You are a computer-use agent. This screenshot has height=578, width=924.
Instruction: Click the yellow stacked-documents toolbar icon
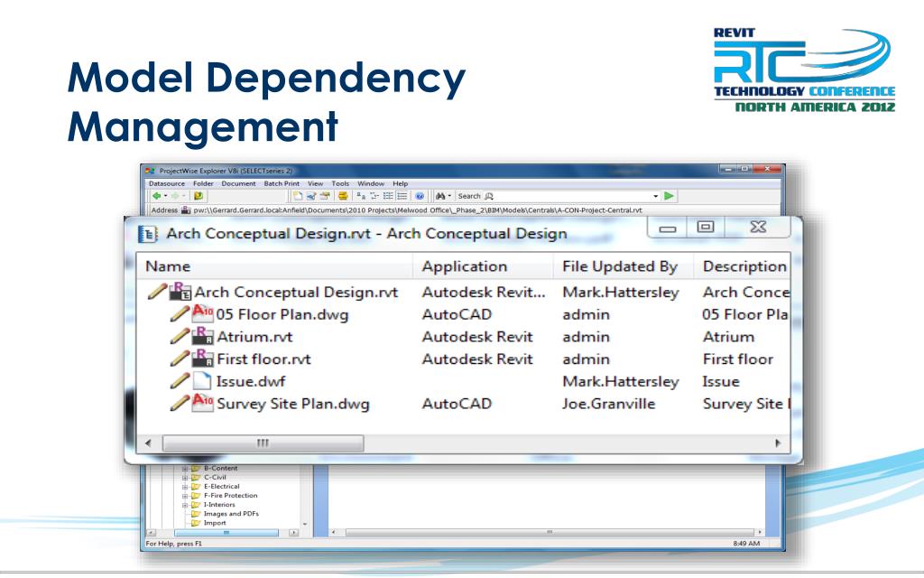342,196
